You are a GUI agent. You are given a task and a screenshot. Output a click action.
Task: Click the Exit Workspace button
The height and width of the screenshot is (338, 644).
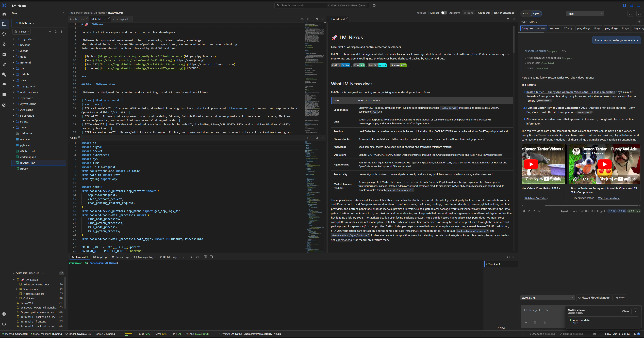[x=504, y=13]
